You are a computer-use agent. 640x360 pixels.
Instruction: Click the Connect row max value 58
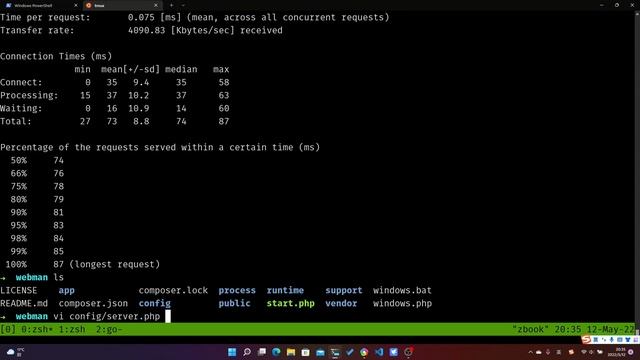tap(224, 82)
